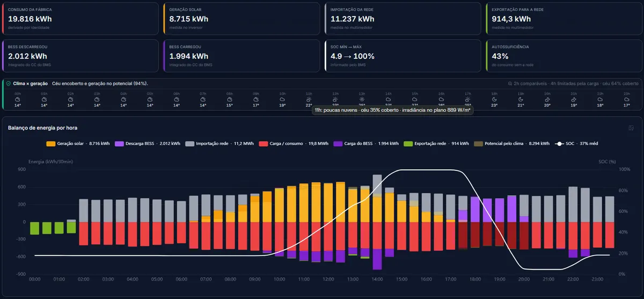Click the orange Geração solar color swatch

(x=51, y=144)
